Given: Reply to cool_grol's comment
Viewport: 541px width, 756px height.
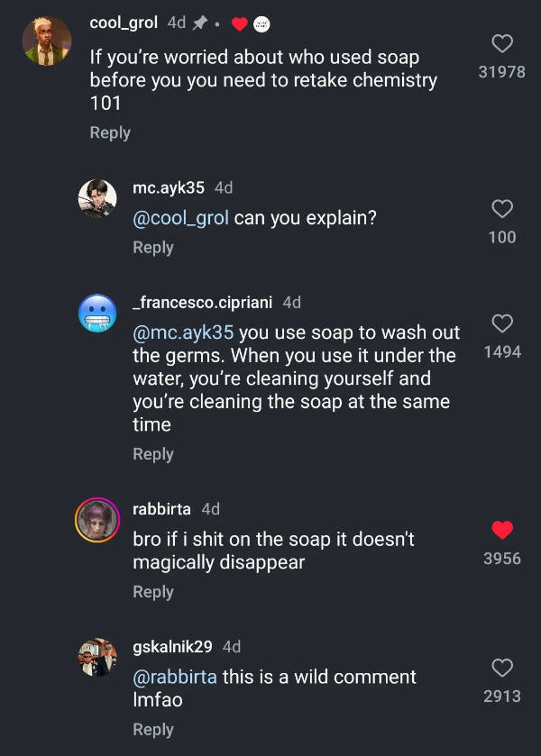Looking at the screenshot, I should coord(110,132).
